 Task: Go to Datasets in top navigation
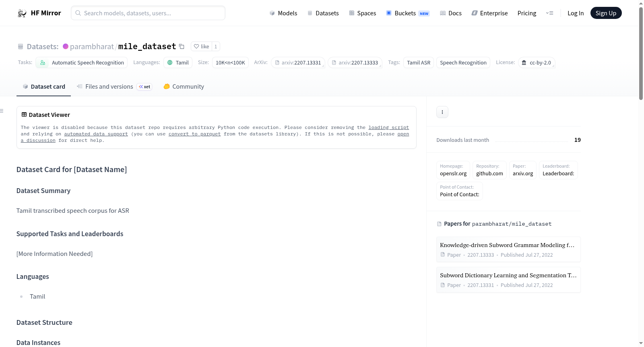(x=323, y=13)
